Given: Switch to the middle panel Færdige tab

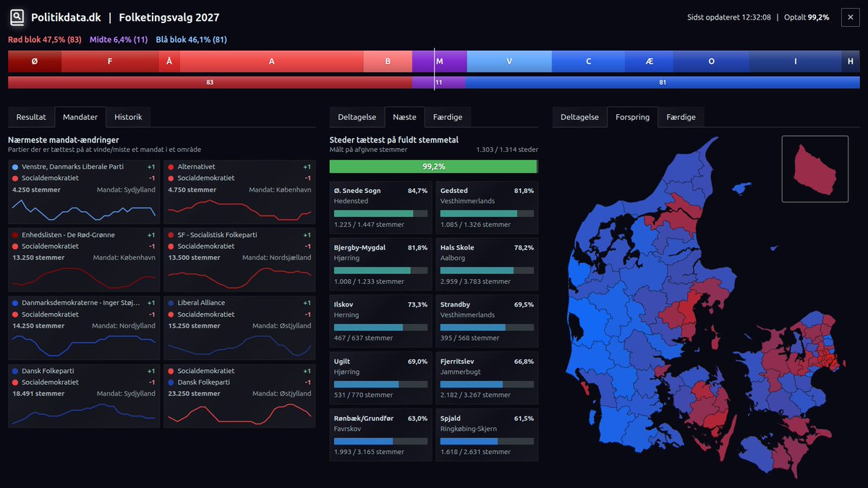Looking at the screenshot, I should point(448,117).
